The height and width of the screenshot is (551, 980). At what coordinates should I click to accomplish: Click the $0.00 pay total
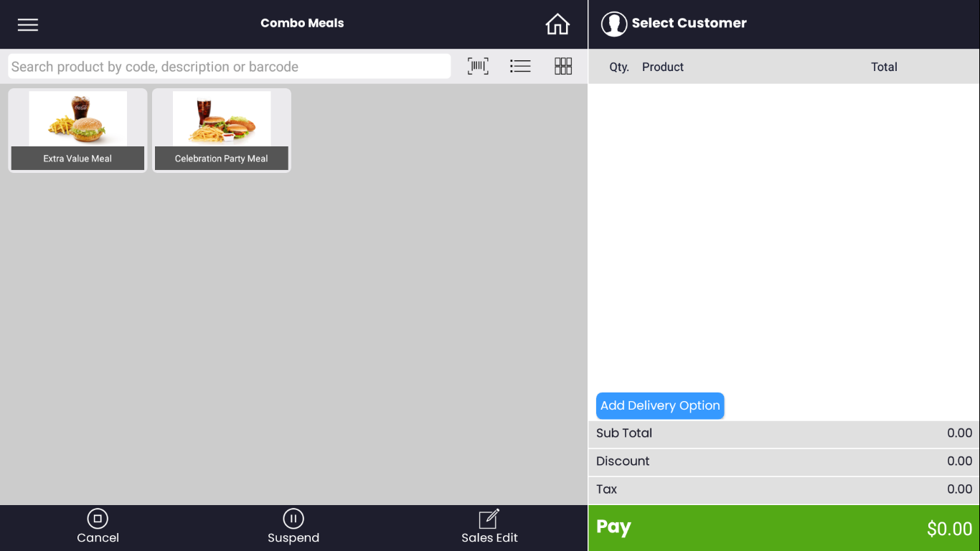pos(949,529)
